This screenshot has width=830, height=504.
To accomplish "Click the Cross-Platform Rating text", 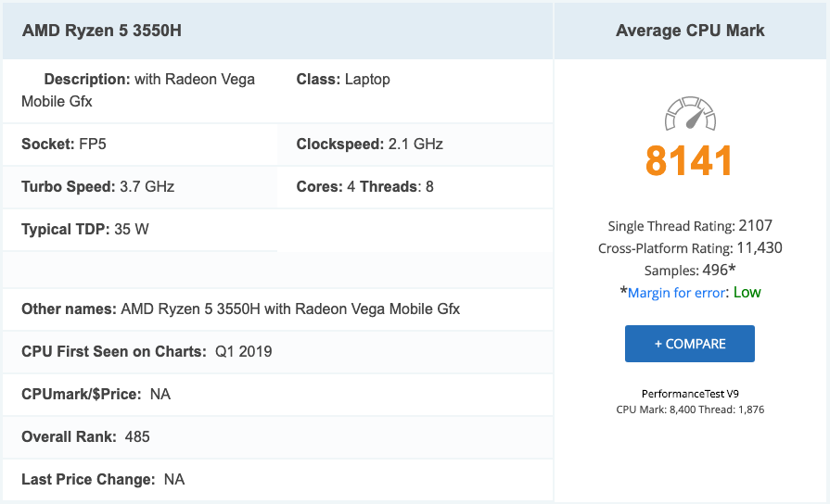I will (690, 247).
